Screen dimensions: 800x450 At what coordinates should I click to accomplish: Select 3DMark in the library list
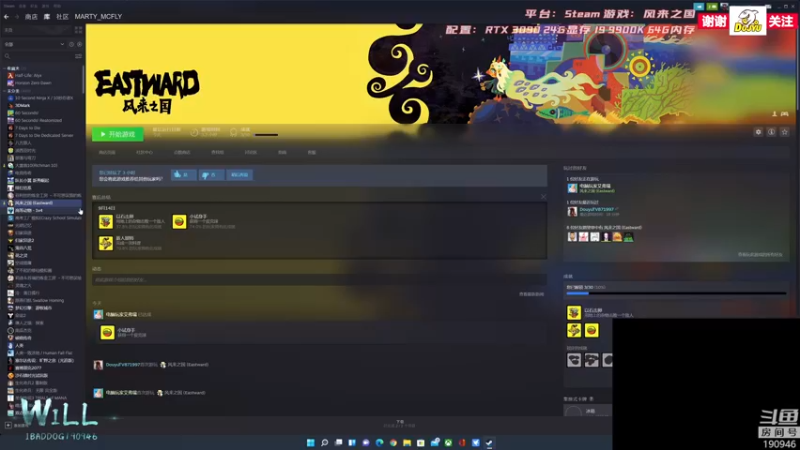[18, 106]
